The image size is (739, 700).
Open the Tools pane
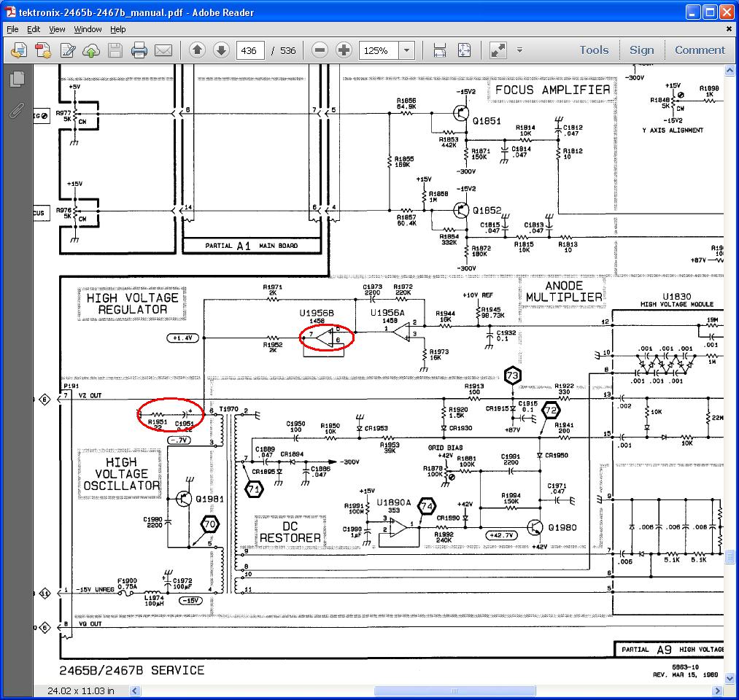(594, 50)
